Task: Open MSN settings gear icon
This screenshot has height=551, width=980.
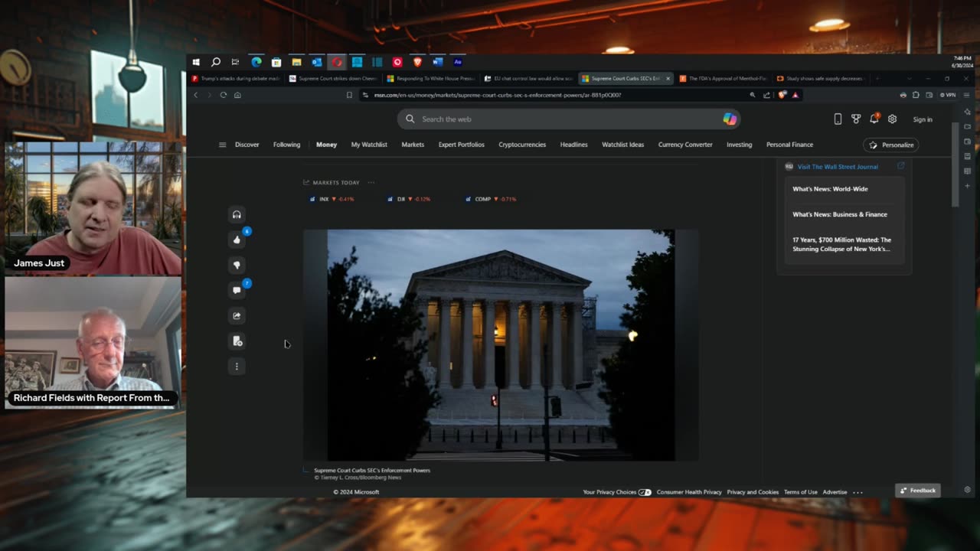Action: point(892,119)
